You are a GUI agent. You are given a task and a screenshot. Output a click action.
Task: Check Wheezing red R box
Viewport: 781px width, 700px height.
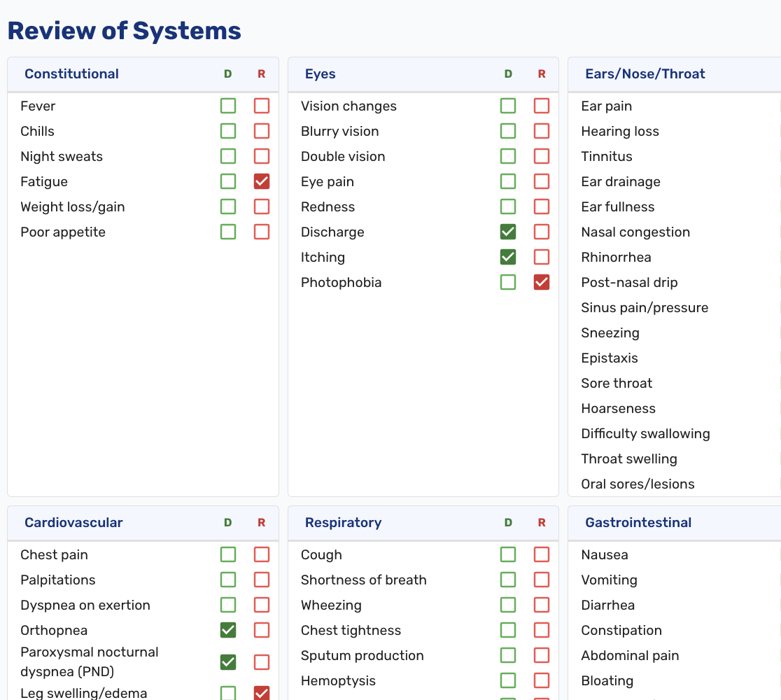pyautogui.click(x=542, y=605)
